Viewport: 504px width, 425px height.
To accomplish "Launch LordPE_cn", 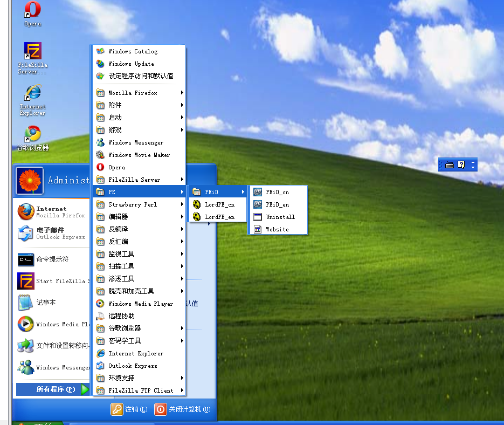I will pyautogui.click(x=218, y=204).
